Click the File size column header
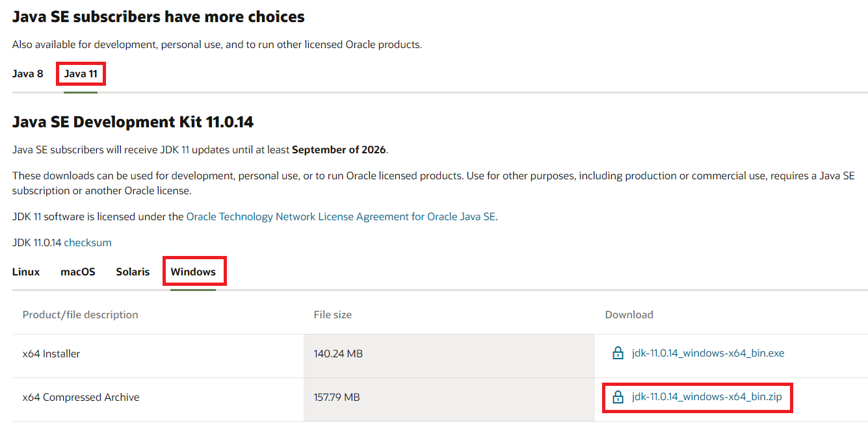This screenshot has width=868, height=432. tap(332, 314)
